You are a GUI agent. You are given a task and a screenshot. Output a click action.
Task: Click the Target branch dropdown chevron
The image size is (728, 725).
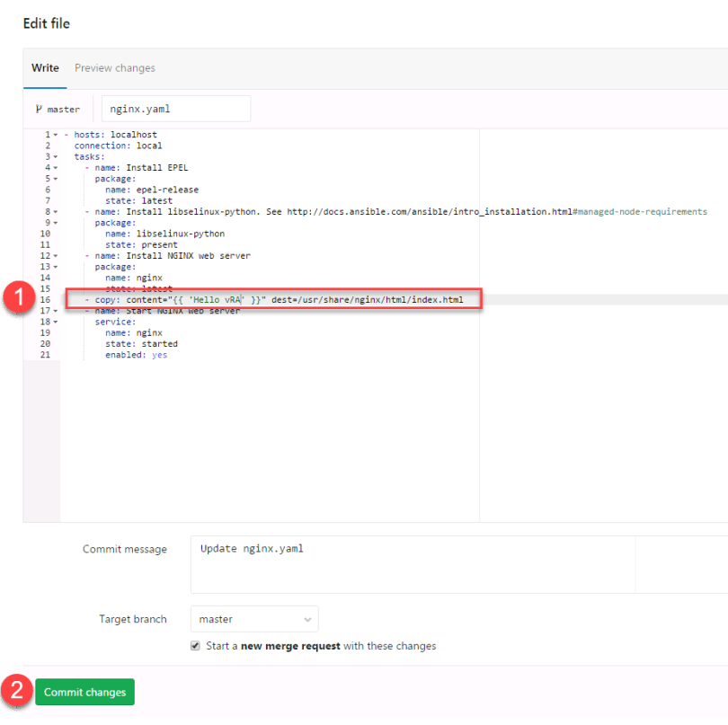point(308,620)
